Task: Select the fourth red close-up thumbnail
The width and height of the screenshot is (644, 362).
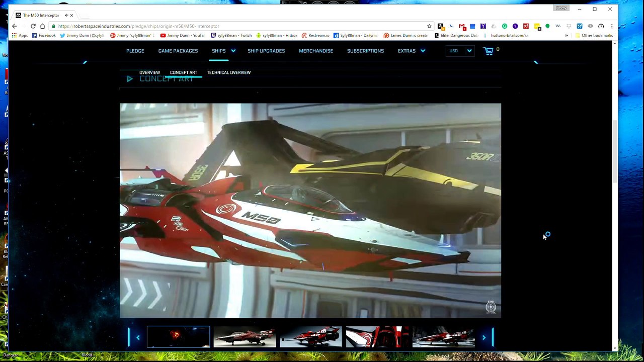Action: click(x=377, y=337)
